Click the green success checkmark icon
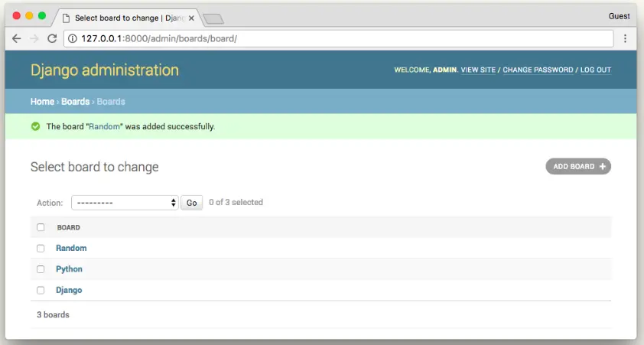The image size is (644, 345). (36, 126)
